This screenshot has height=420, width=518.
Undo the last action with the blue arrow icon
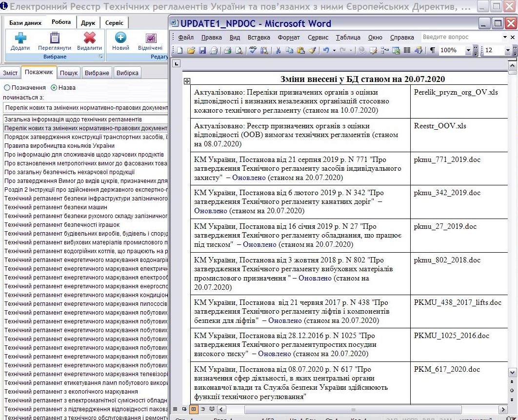pos(326,50)
